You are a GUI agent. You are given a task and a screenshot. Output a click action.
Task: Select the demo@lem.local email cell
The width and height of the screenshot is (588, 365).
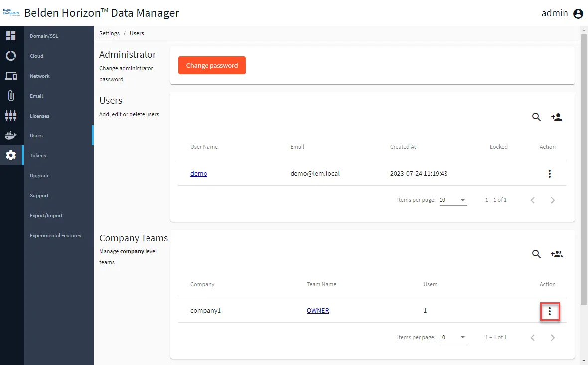tap(314, 173)
